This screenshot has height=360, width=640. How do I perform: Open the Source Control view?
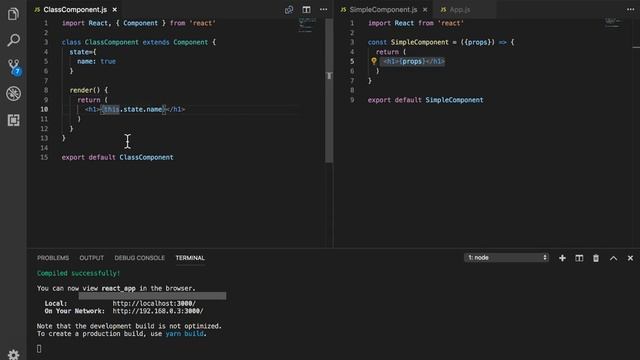pyautogui.click(x=14, y=67)
